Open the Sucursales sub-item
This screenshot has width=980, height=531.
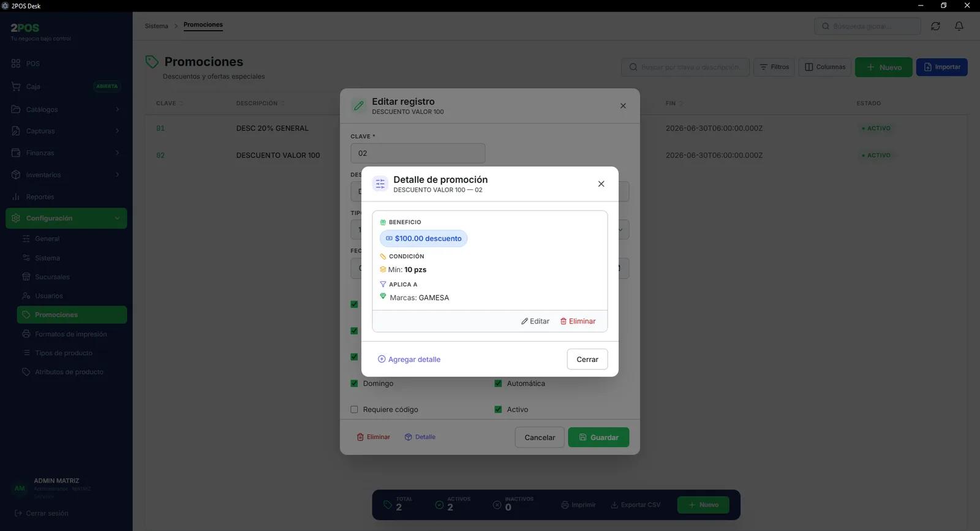(x=72, y=277)
